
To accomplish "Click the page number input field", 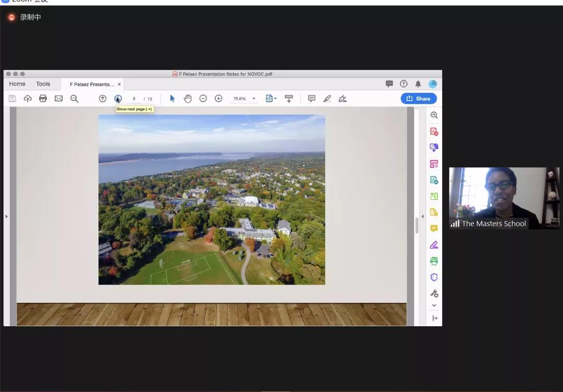I will 134,99.
